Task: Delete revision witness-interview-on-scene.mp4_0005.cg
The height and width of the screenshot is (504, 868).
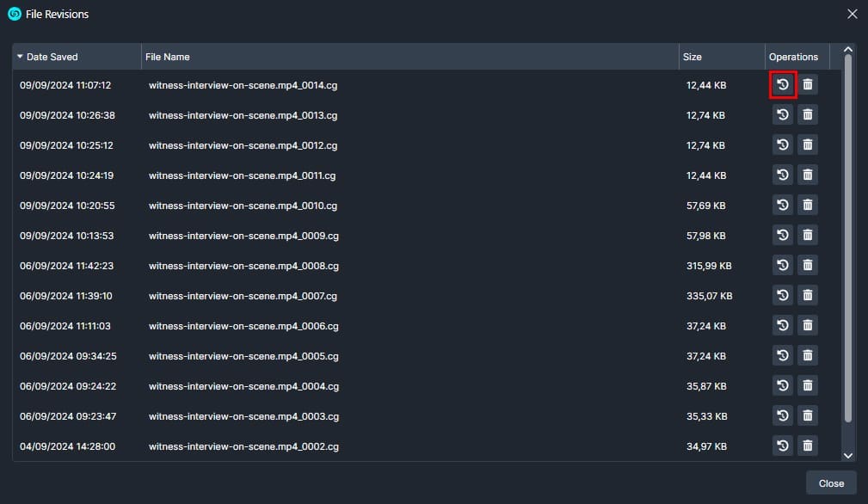Action: tap(807, 355)
